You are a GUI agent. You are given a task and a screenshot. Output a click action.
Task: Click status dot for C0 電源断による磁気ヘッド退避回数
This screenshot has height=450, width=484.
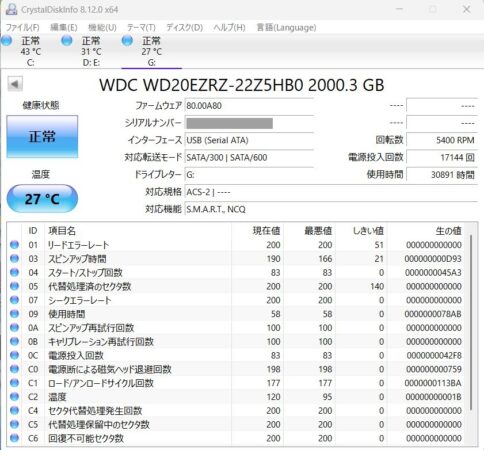click(x=14, y=369)
